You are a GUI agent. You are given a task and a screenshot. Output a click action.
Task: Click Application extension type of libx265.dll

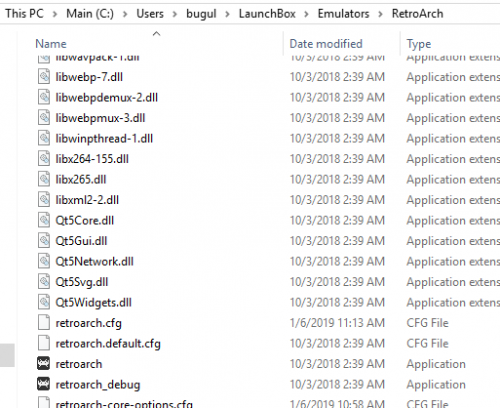pyautogui.click(x=453, y=180)
